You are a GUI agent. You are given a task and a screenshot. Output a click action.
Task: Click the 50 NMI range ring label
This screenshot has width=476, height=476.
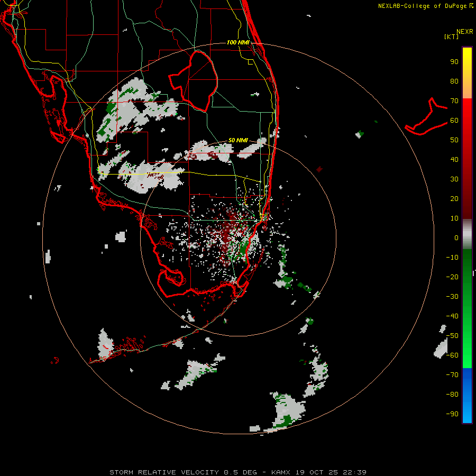pos(238,140)
